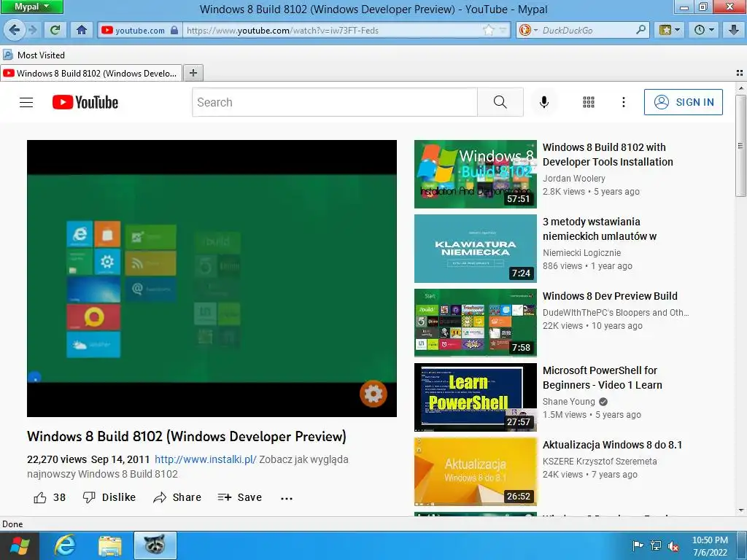The width and height of the screenshot is (747, 560).
Task: Go to YouTube home via logo
Action: [x=85, y=102]
